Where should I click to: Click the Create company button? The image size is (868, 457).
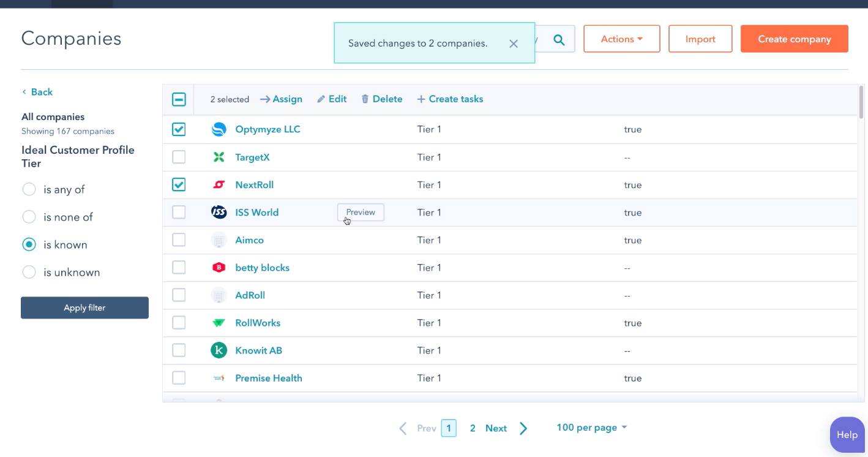click(794, 39)
